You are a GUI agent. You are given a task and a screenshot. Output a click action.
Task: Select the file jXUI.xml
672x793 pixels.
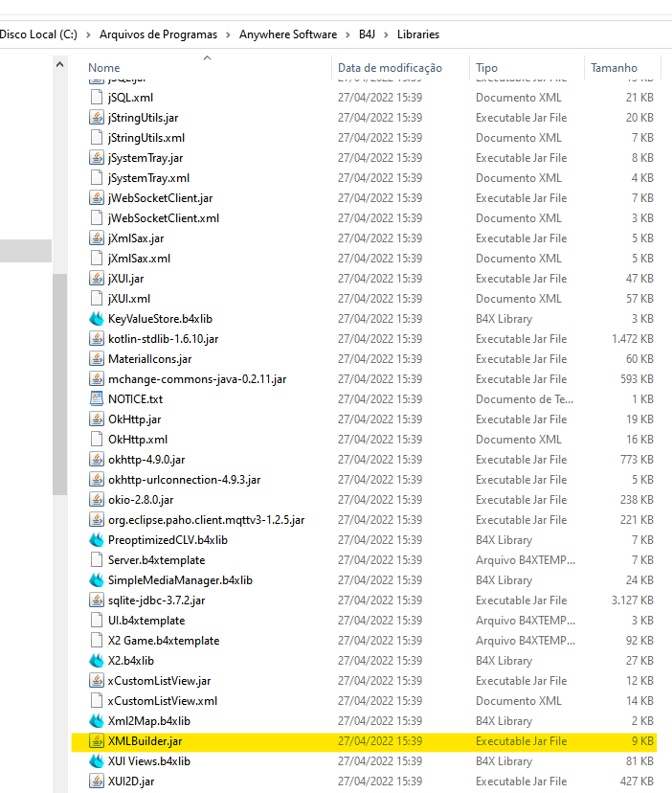point(129,299)
